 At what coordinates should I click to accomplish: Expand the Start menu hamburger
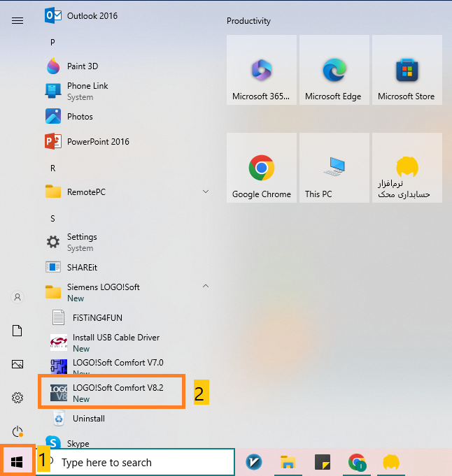pyautogui.click(x=17, y=20)
